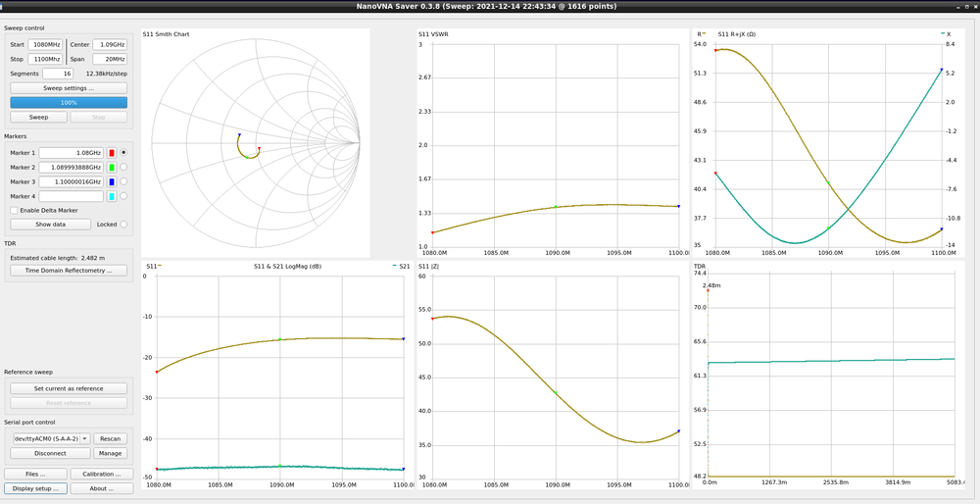Open the blue Marker 3 color picker

pos(112,182)
